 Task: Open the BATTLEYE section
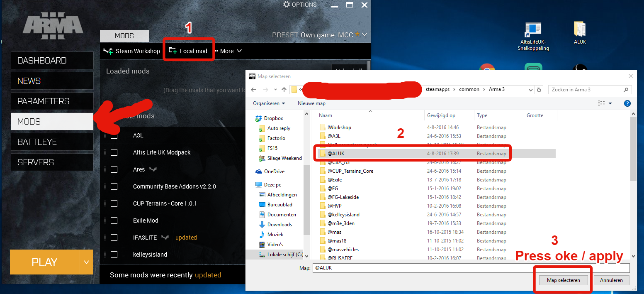52,142
